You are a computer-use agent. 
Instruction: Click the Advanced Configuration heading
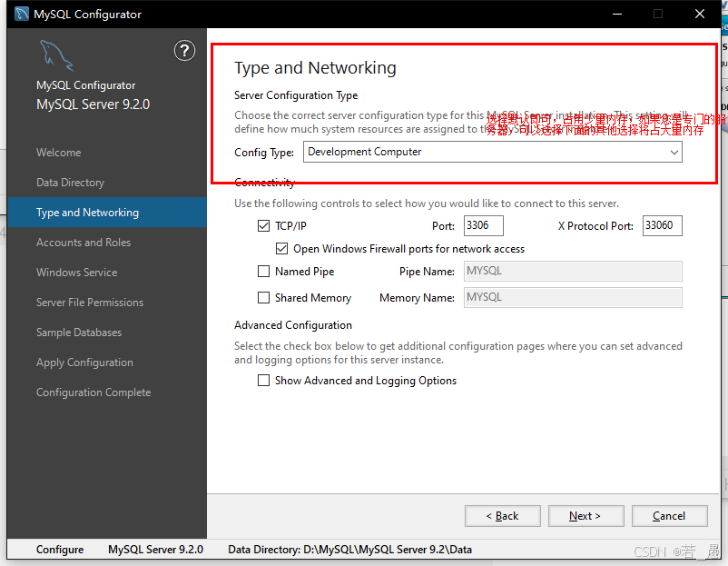click(x=293, y=325)
